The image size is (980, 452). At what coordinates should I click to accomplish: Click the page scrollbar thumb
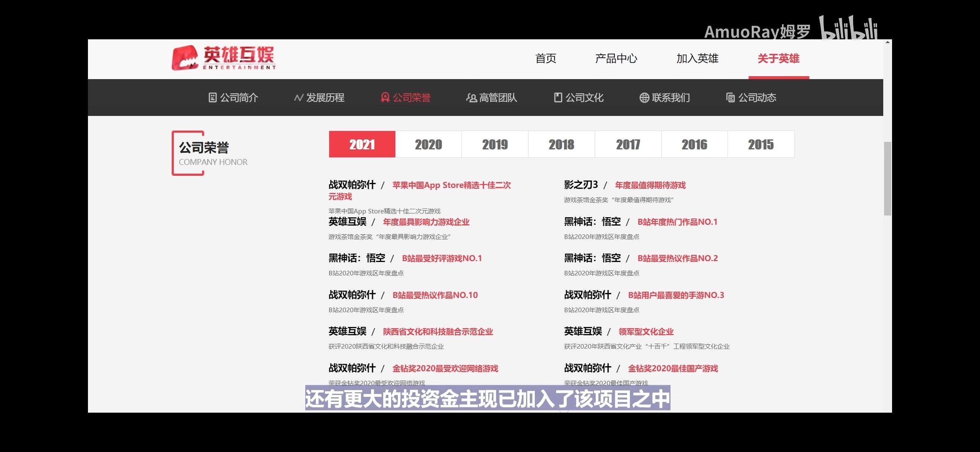(887, 179)
